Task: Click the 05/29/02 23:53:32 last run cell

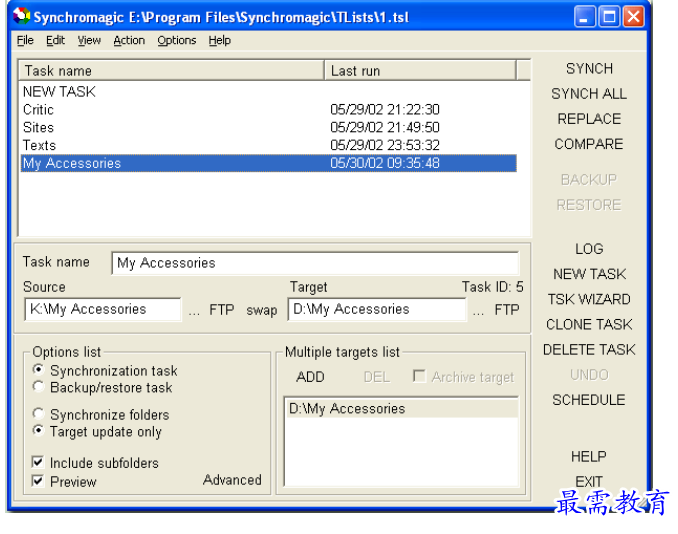Action: [x=385, y=145]
